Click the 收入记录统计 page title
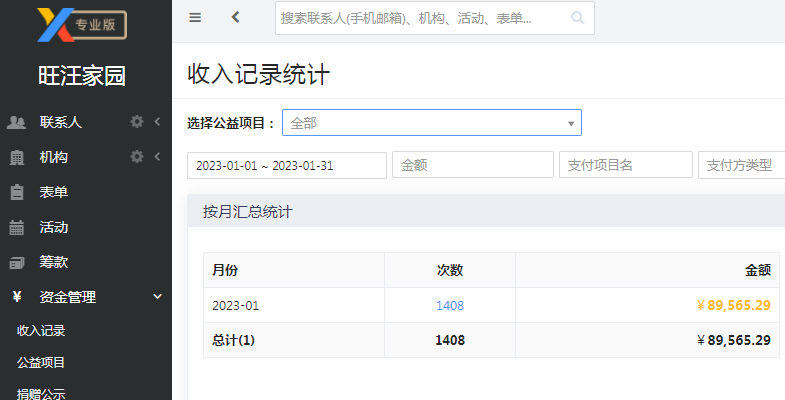785x400 pixels. tap(258, 75)
